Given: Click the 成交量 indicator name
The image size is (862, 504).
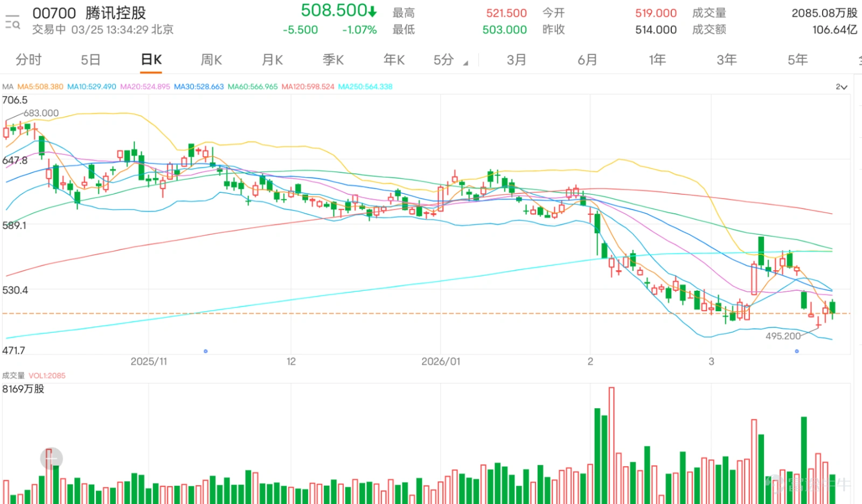Looking at the screenshot, I should (x=13, y=376).
